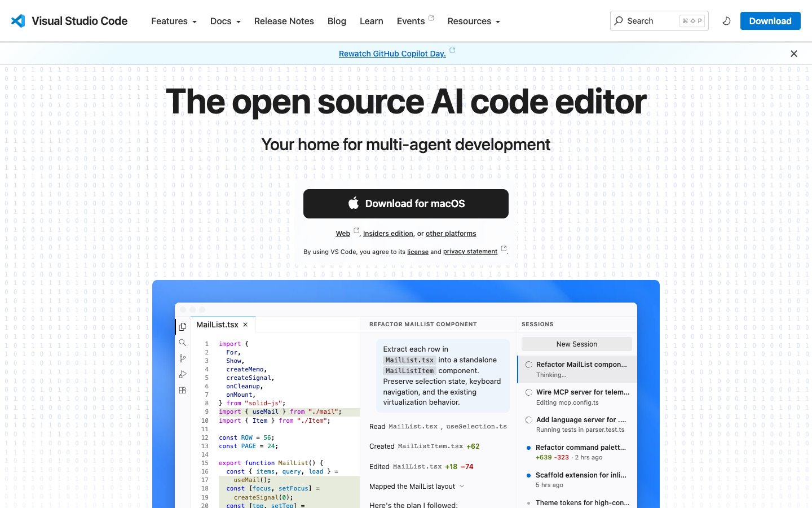The height and width of the screenshot is (508, 812).
Task: Expand the Resources dropdown menu
Action: 474,21
